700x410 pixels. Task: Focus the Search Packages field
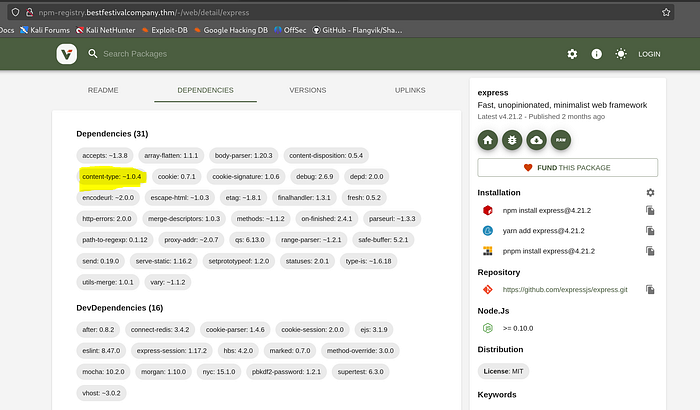[x=135, y=54]
